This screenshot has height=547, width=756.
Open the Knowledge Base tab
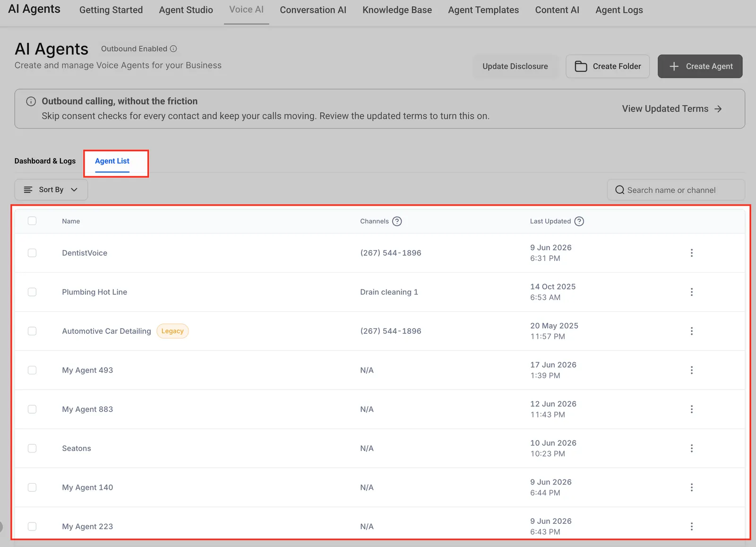397,10
